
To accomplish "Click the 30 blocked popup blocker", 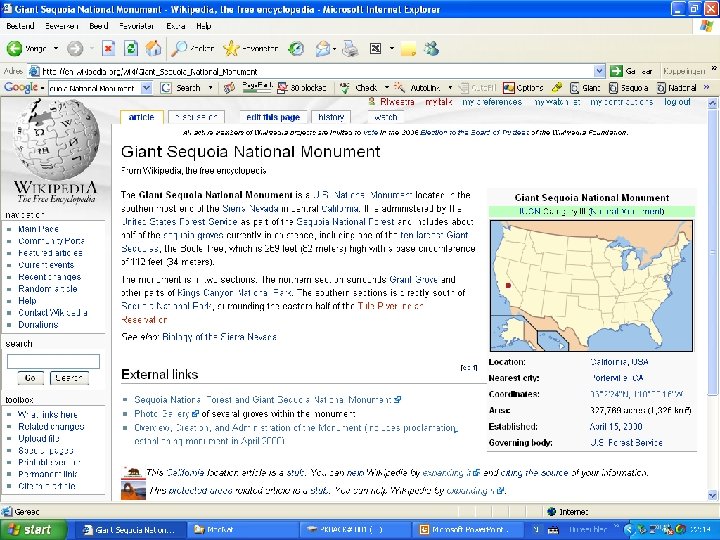I will coord(302,87).
